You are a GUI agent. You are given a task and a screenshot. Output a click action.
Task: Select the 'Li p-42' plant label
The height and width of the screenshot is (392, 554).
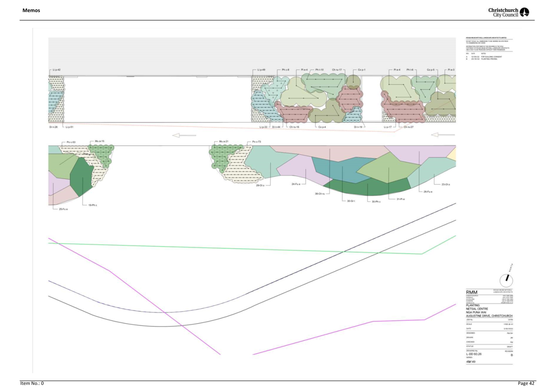tap(57, 70)
